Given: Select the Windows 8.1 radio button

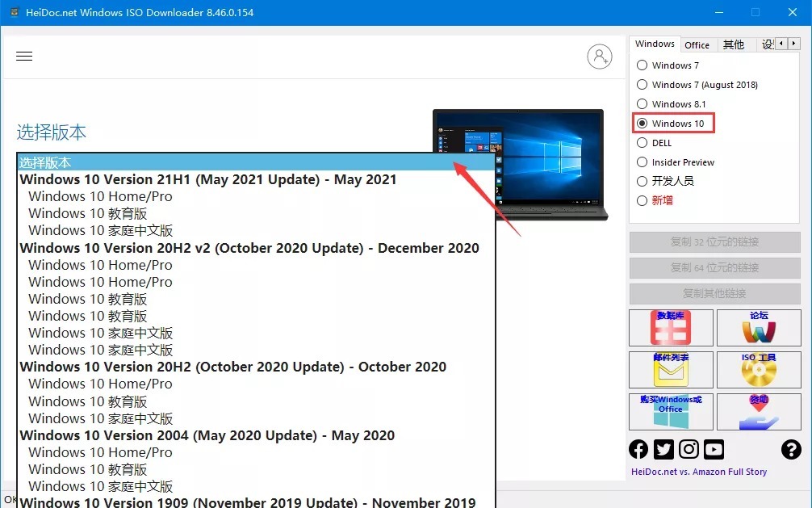Looking at the screenshot, I should click(x=642, y=104).
